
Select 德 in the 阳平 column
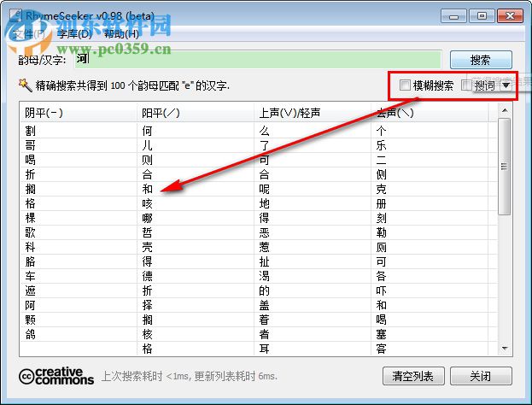[147, 276]
